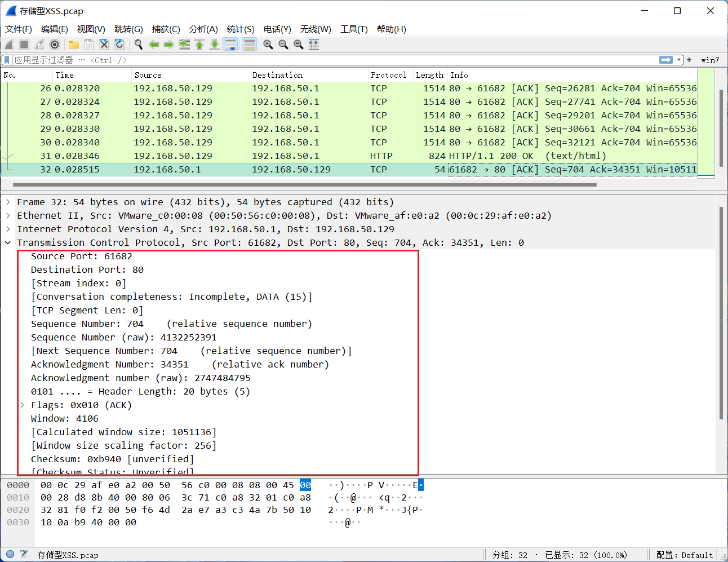Expand the Flags: 0x010 (ACK) row

pos(22,405)
